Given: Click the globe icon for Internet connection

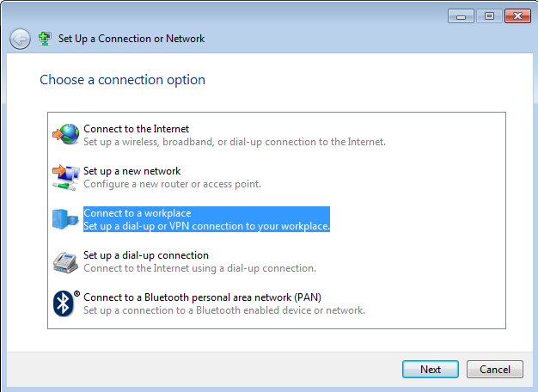Looking at the screenshot, I should (65, 135).
